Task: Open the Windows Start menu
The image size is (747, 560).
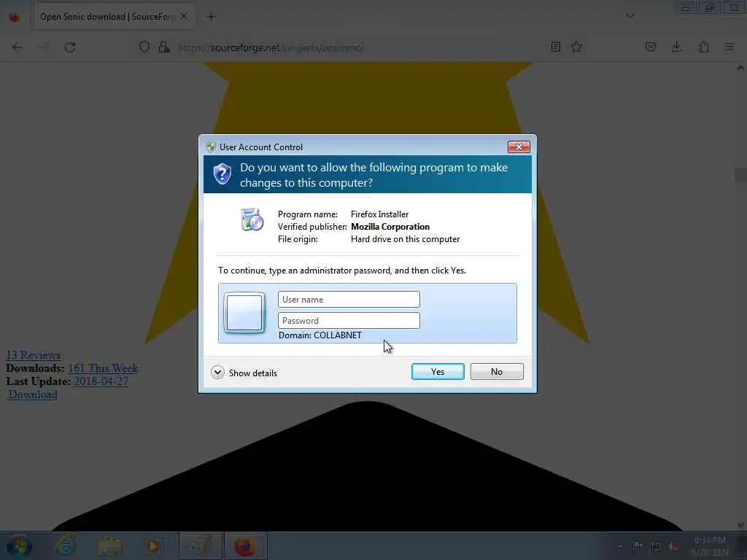Action: [20, 545]
